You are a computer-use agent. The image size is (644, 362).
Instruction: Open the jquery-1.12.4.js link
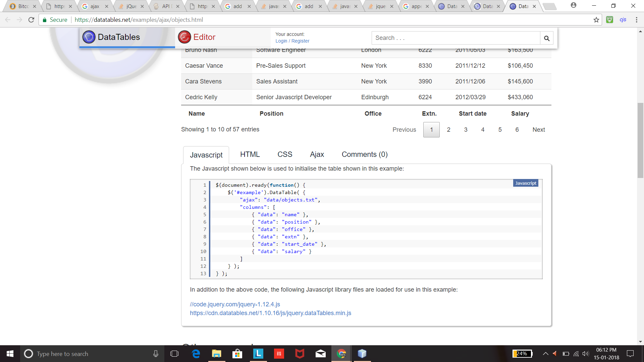(x=235, y=304)
